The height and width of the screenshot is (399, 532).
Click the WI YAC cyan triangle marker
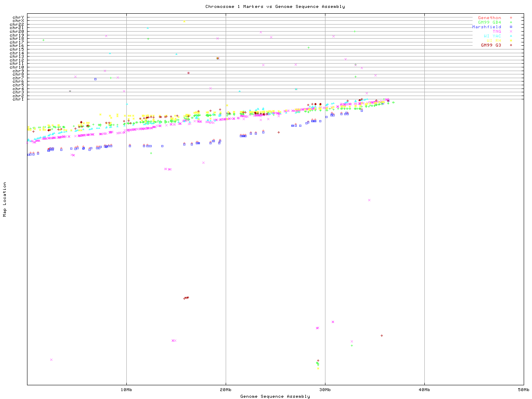tap(511, 36)
